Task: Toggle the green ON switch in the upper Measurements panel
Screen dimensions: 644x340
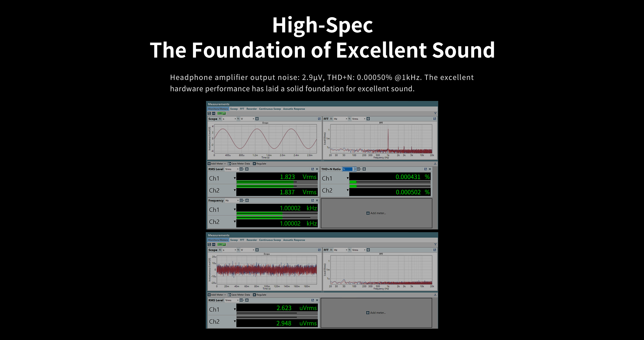Action: pos(221,113)
